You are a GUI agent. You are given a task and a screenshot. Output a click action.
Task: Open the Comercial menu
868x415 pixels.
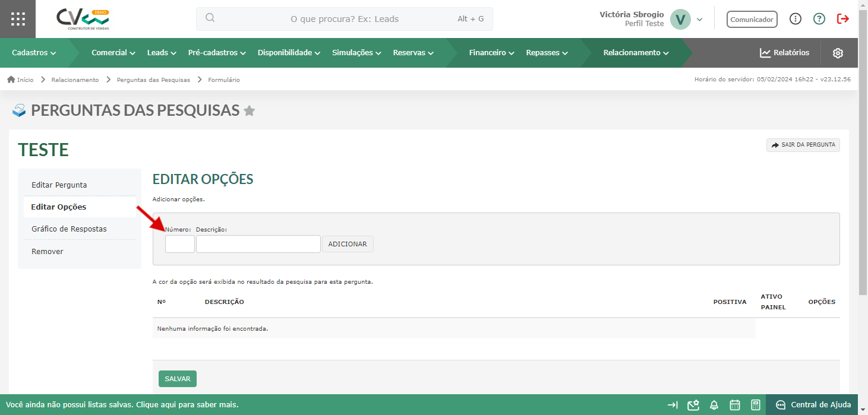(113, 53)
